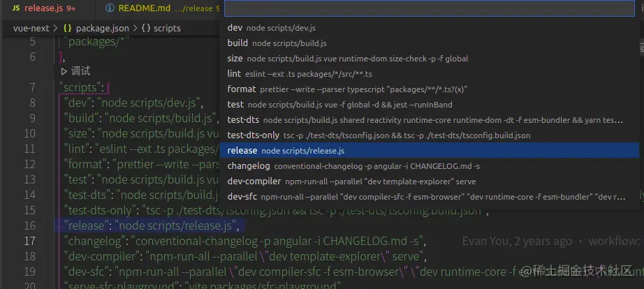644x289 pixels.
Task: Select the test script entry
Action: click(x=429, y=105)
